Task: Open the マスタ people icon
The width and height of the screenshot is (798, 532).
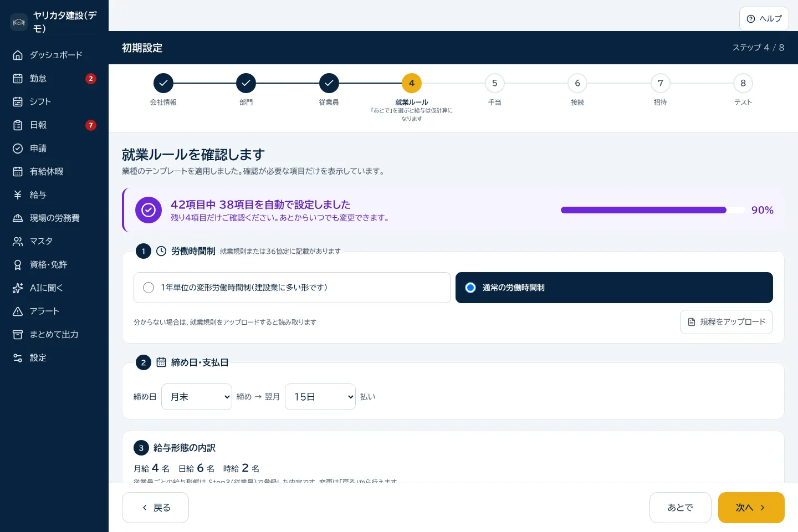Action: (x=18, y=241)
